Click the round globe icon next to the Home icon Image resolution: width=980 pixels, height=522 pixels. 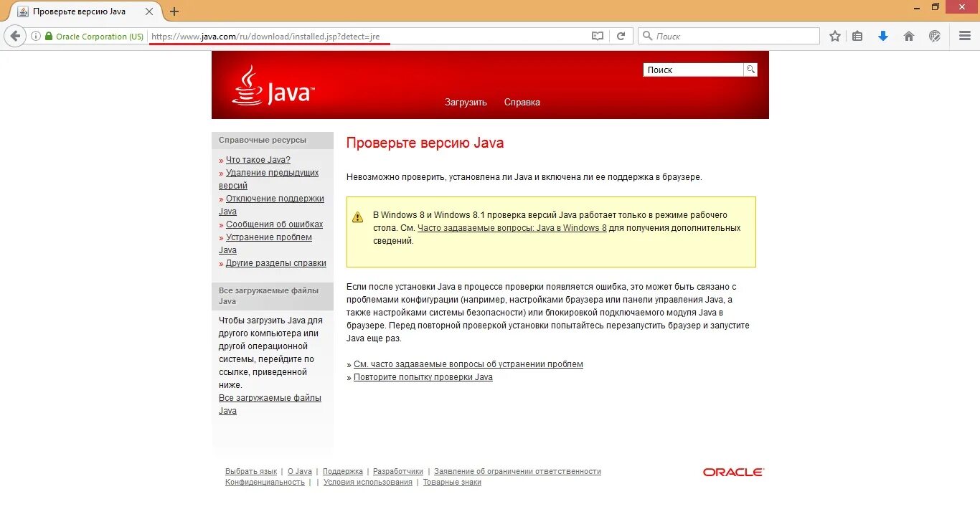[x=935, y=36]
